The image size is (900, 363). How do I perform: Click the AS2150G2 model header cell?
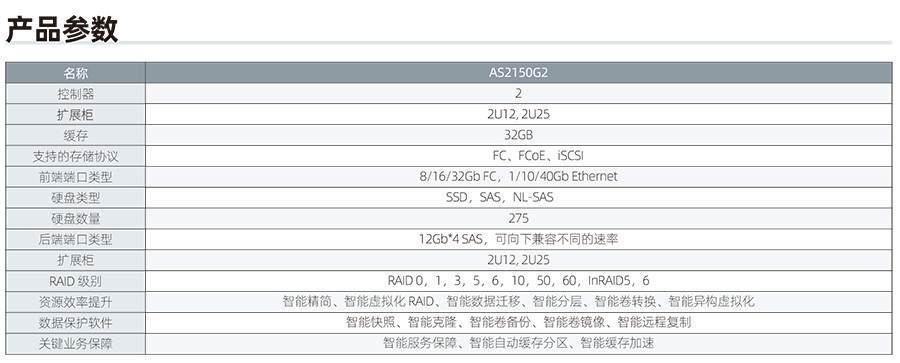point(518,73)
